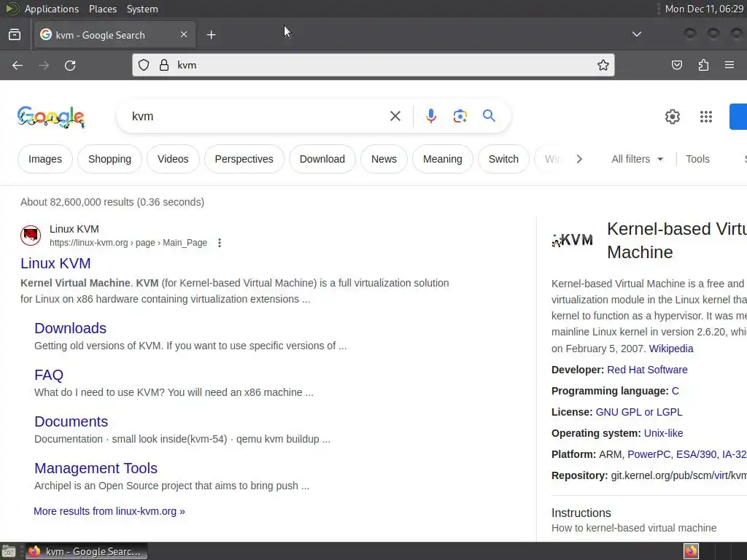Clear the search query with X icon
Screen dimensions: 747x560
pyautogui.click(x=395, y=116)
